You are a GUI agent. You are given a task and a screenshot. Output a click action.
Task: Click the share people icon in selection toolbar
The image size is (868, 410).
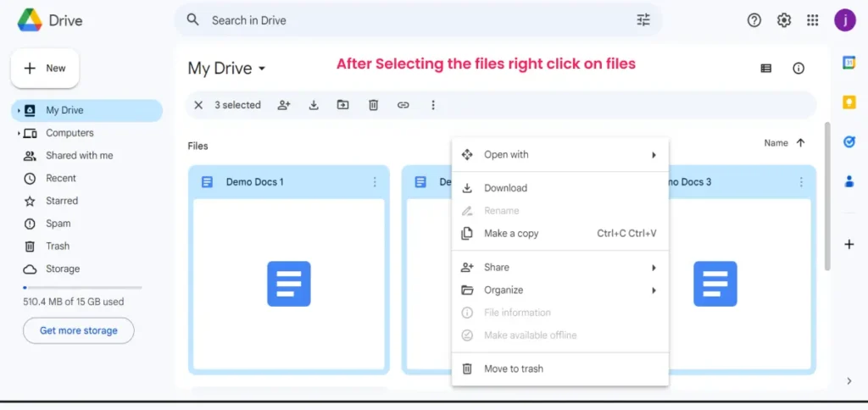point(284,105)
